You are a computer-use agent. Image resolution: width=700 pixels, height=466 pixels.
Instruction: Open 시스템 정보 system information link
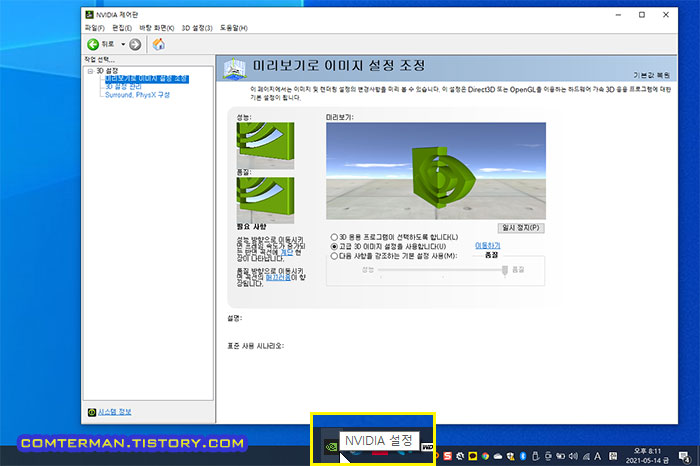115,412
